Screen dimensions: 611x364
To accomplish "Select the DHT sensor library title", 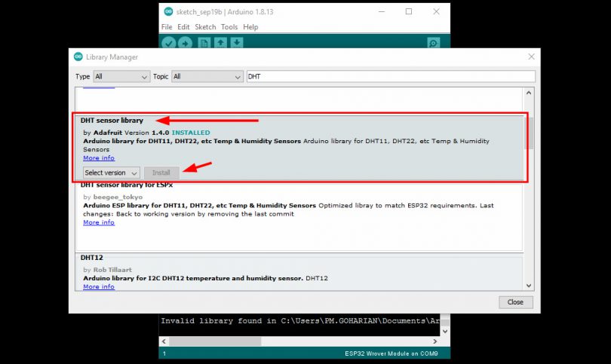I will [x=112, y=121].
